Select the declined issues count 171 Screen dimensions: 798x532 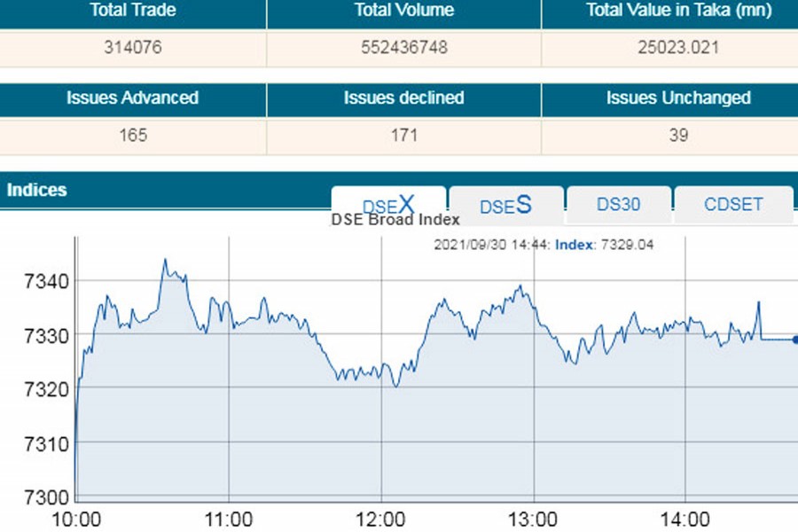click(403, 135)
